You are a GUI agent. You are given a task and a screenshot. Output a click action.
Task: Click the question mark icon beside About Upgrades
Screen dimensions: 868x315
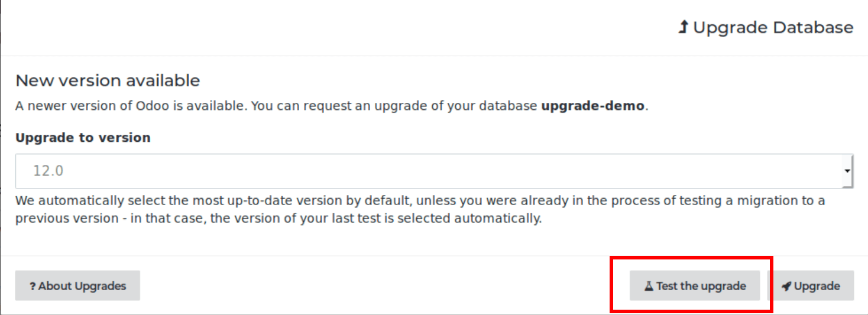(x=33, y=286)
